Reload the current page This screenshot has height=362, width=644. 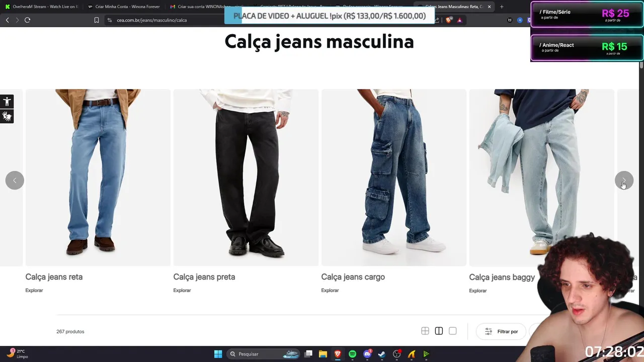click(x=27, y=20)
